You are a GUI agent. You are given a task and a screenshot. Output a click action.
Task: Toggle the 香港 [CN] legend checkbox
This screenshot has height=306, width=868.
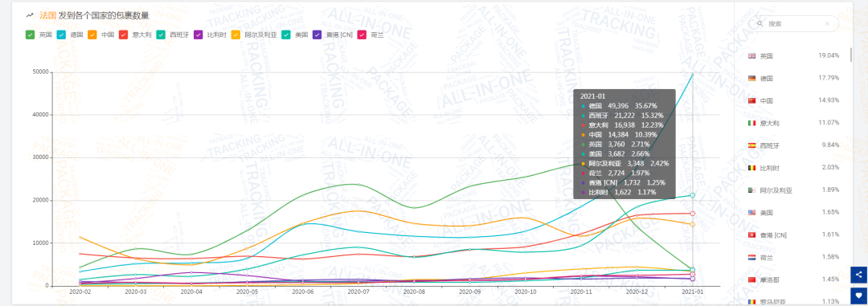click(x=317, y=35)
